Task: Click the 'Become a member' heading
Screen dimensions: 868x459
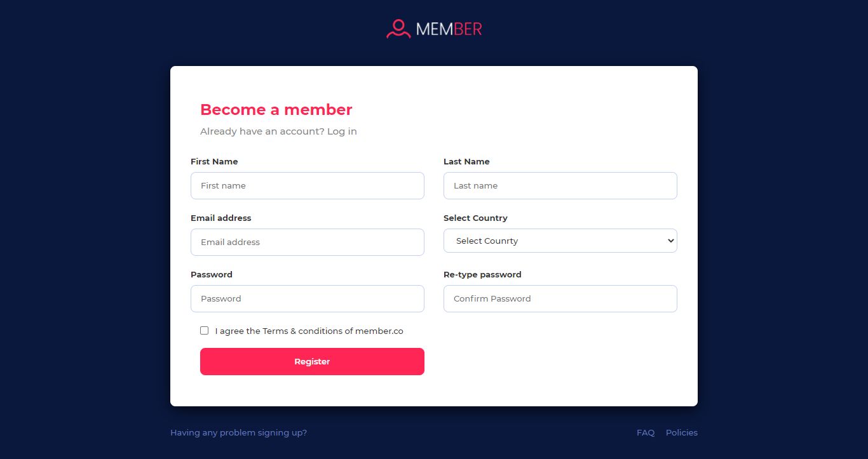Action: tap(276, 109)
